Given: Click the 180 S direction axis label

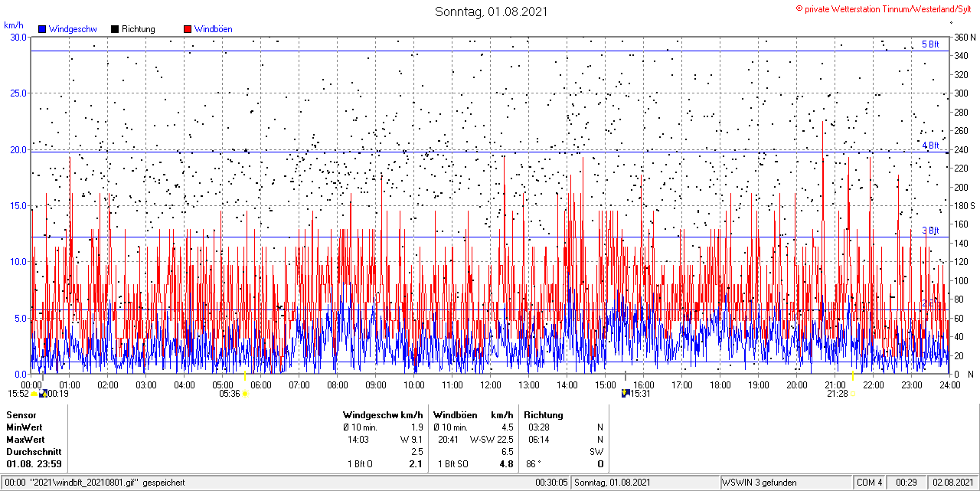Looking at the screenshot, I should pos(964,205).
